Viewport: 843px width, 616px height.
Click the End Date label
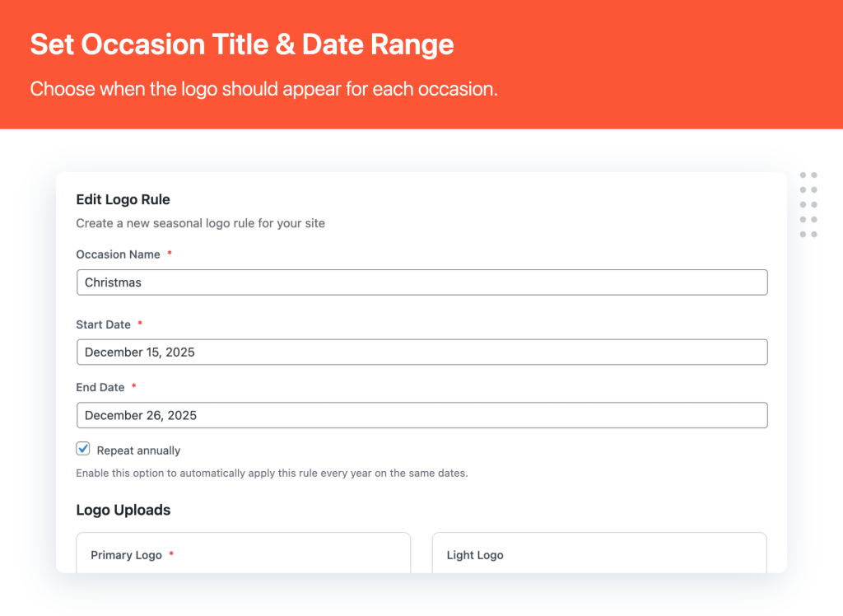tap(100, 387)
